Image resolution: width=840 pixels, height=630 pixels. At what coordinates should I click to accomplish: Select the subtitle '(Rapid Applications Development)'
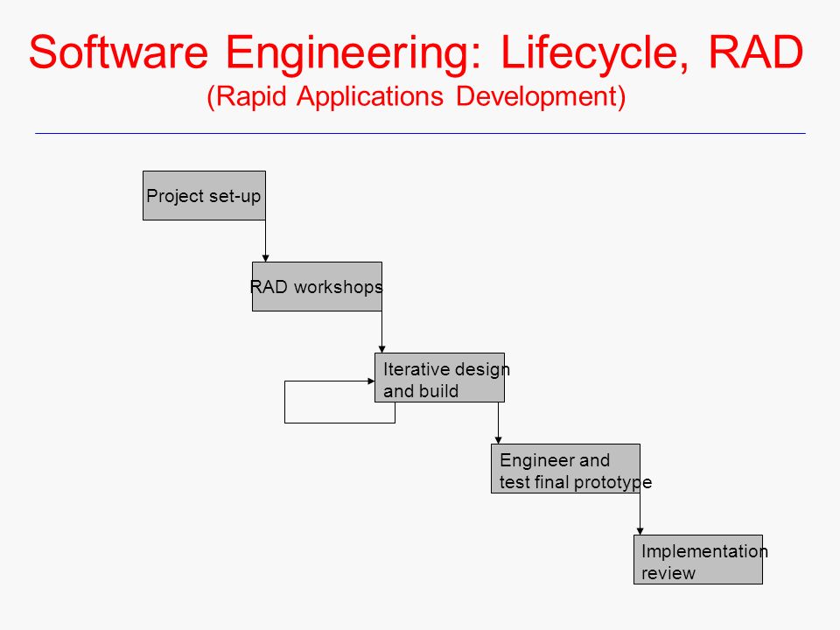pos(416,97)
